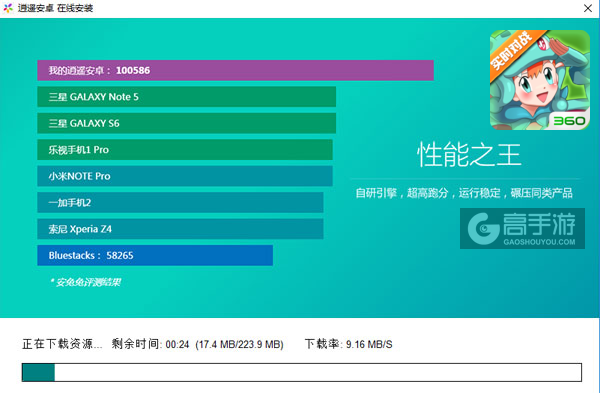Click the 逍遥安卓 在线安装 window title
The width and height of the screenshot is (600, 393).
[x=55, y=8]
